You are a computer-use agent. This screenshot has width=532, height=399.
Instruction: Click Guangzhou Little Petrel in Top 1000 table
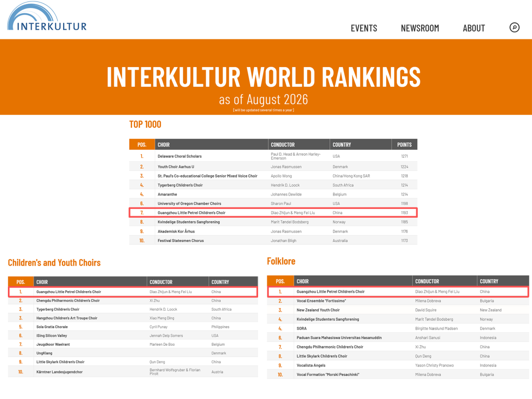click(x=191, y=213)
